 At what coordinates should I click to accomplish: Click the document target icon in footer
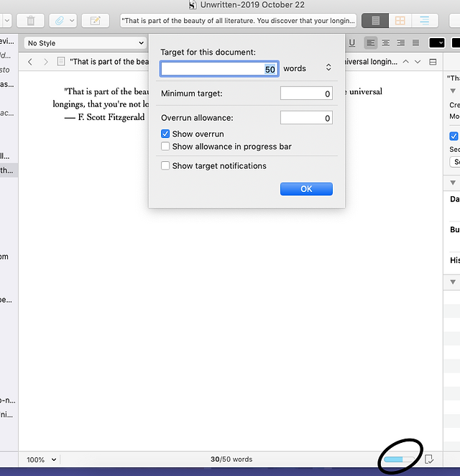pos(429,459)
